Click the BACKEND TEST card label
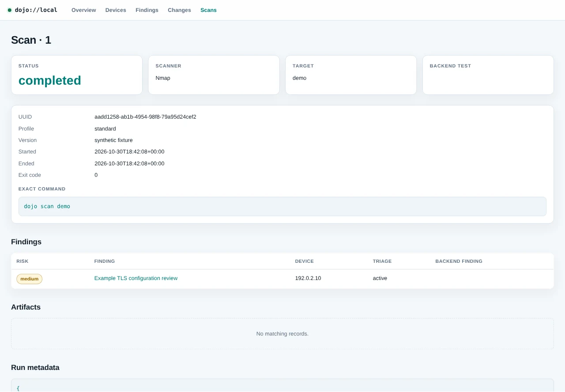This screenshot has height=392, width=565. pyautogui.click(x=450, y=66)
